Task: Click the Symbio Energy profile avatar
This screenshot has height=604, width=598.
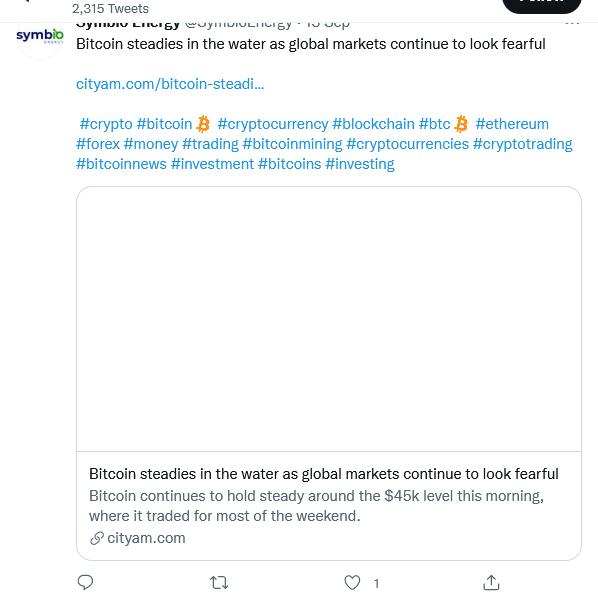Action: point(40,37)
